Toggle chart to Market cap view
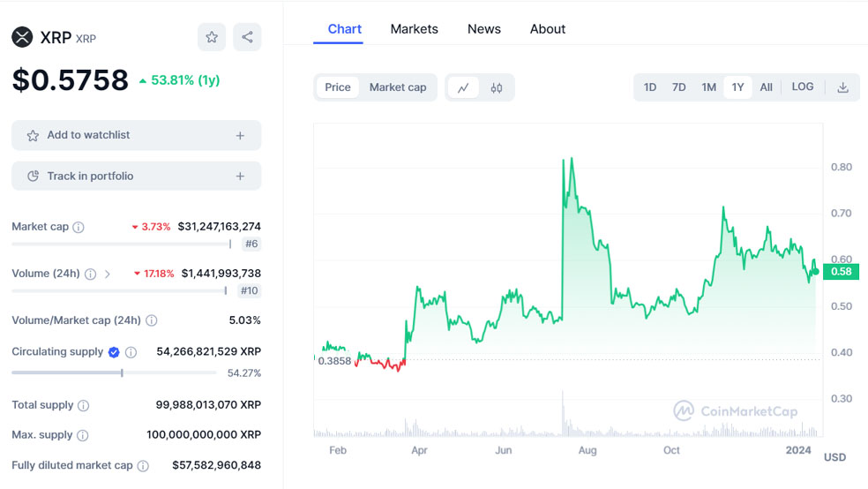868x489 pixels. coord(397,87)
